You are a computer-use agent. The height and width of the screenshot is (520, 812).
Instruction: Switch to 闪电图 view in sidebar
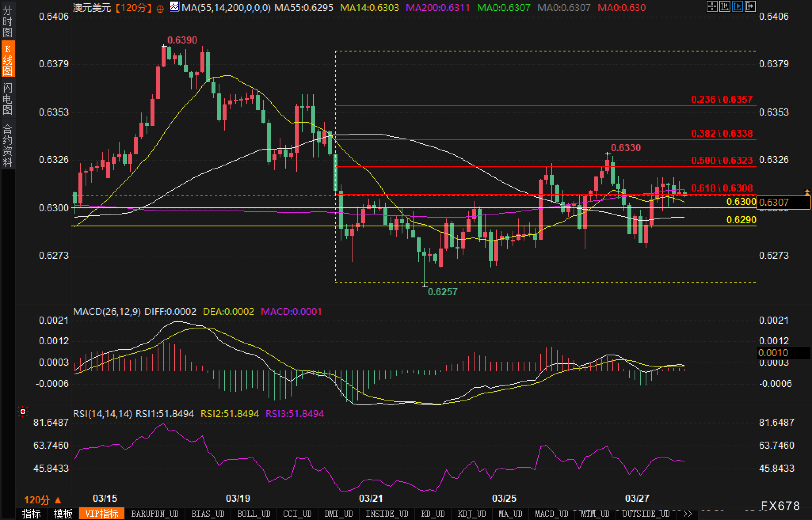point(8,99)
